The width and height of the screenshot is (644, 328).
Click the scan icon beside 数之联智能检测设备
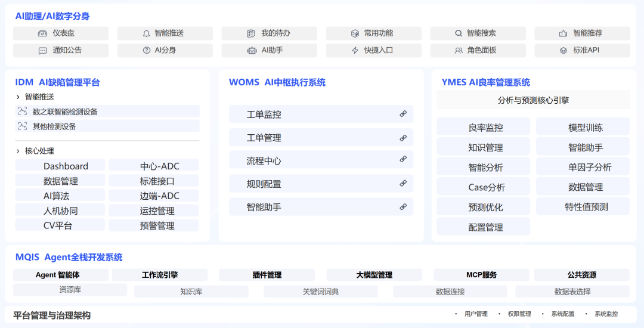point(23,111)
